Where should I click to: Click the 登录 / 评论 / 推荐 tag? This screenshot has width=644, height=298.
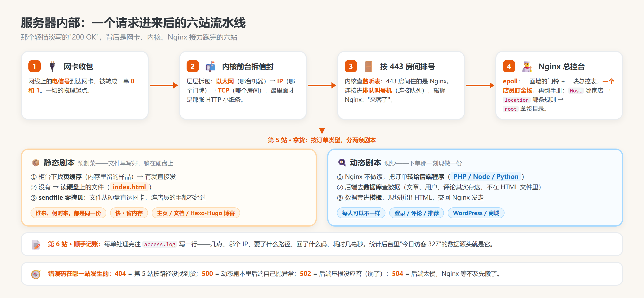tap(416, 213)
